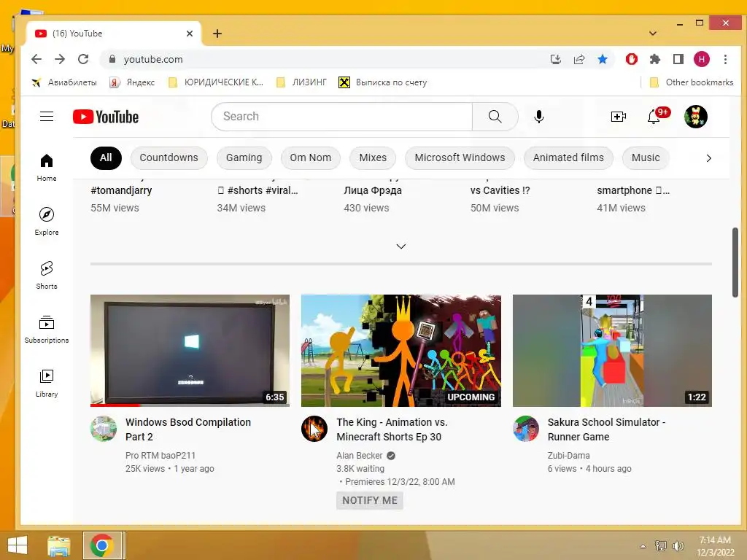Open Chrome profile H avatar

click(x=701, y=59)
